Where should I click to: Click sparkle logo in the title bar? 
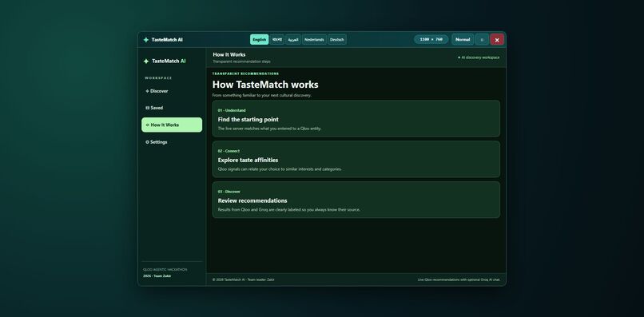coord(145,40)
